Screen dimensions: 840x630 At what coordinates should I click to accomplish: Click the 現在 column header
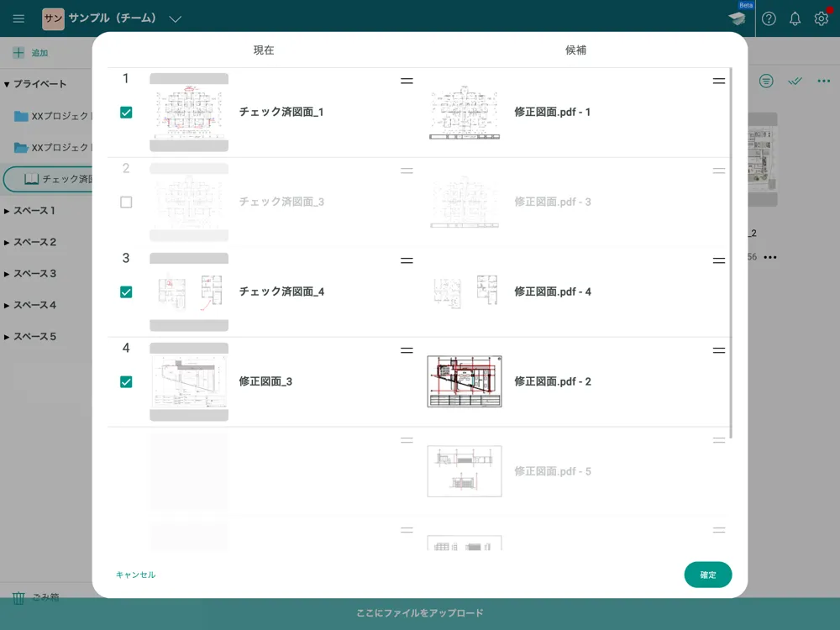[264, 50]
